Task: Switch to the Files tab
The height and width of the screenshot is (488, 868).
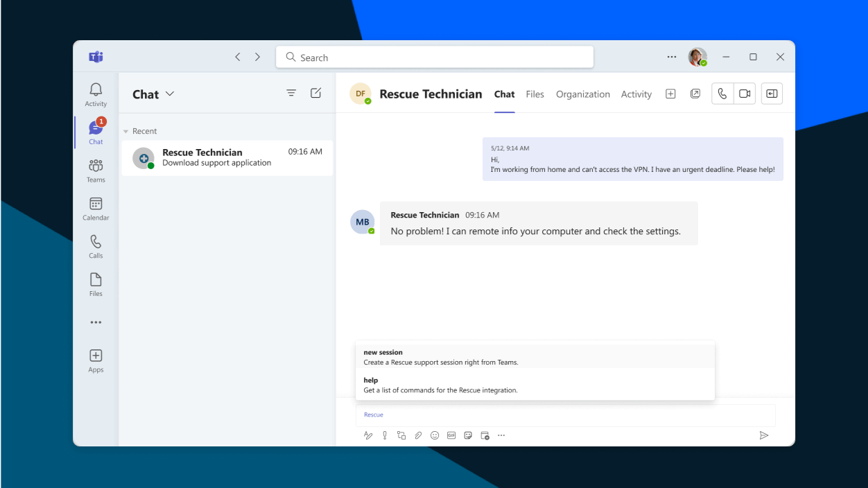Action: point(535,94)
